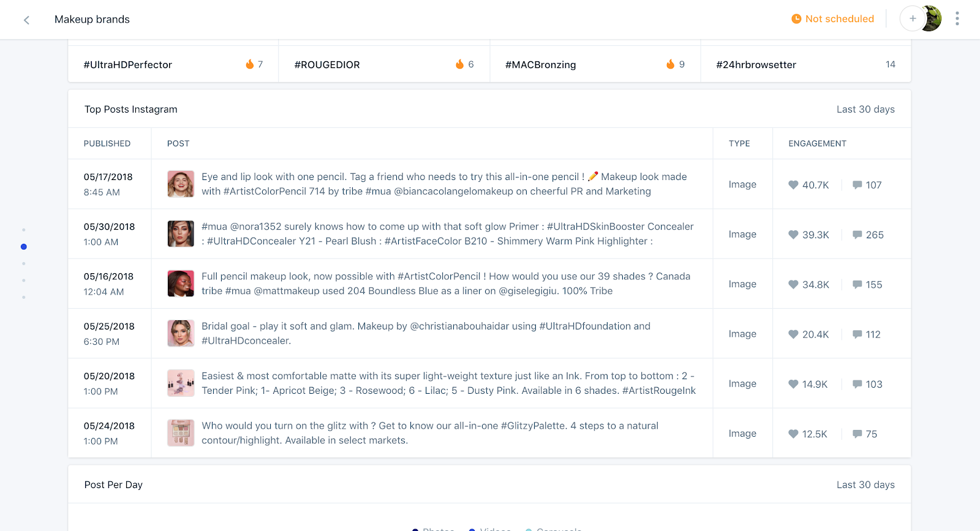Open the #24hrbrowsetter hashtag
980x531 pixels.
click(x=756, y=65)
